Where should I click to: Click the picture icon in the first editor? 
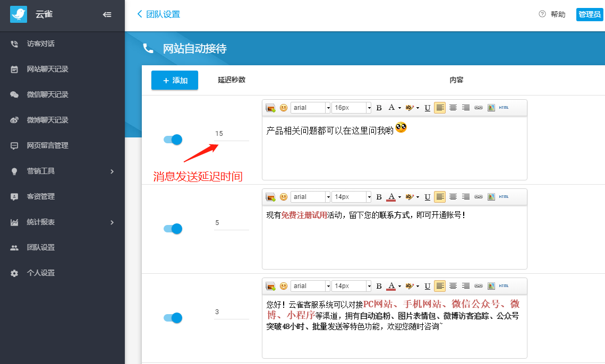(x=491, y=108)
